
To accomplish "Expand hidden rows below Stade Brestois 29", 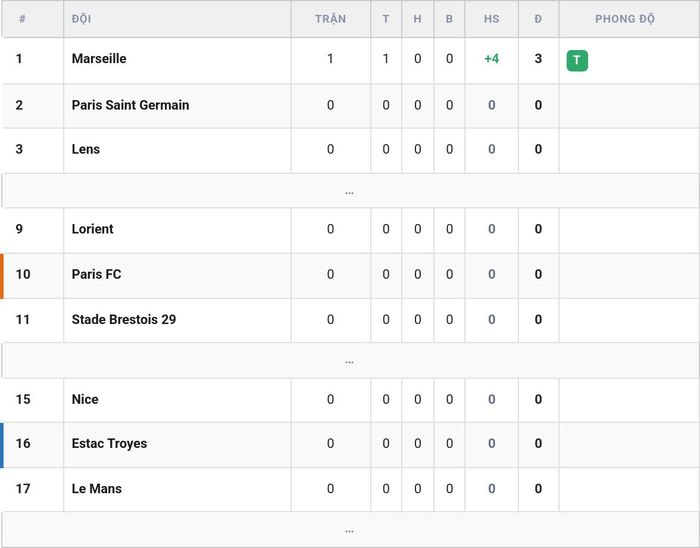I will [x=350, y=361].
